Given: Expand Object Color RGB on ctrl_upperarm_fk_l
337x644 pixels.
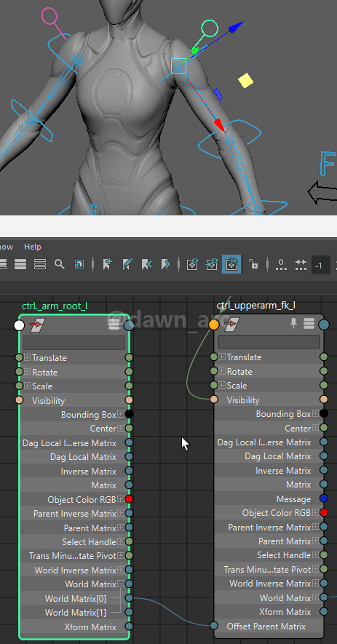Looking at the screenshot, I should point(316,512).
